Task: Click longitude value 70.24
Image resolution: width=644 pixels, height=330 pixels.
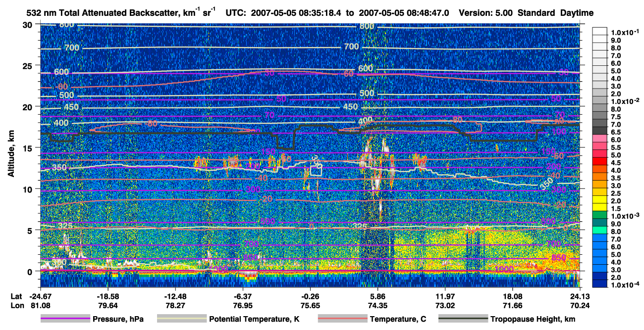Action: (x=580, y=305)
